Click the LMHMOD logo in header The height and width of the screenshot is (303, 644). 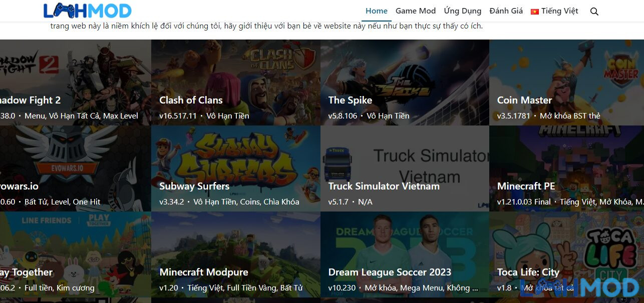click(x=88, y=10)
